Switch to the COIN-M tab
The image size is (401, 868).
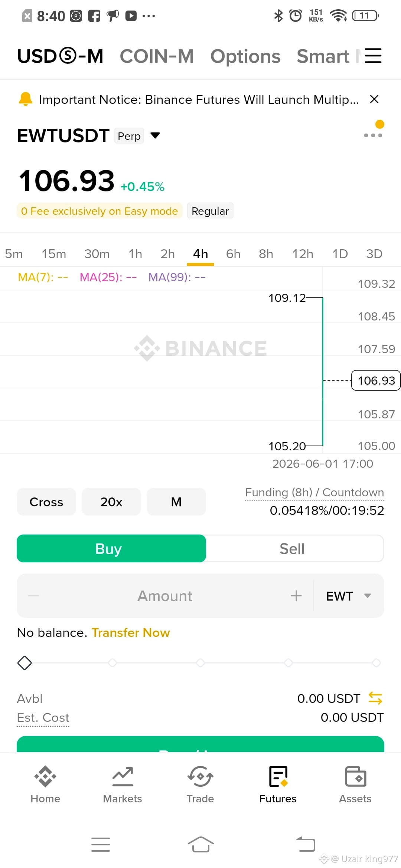(157, 56)
